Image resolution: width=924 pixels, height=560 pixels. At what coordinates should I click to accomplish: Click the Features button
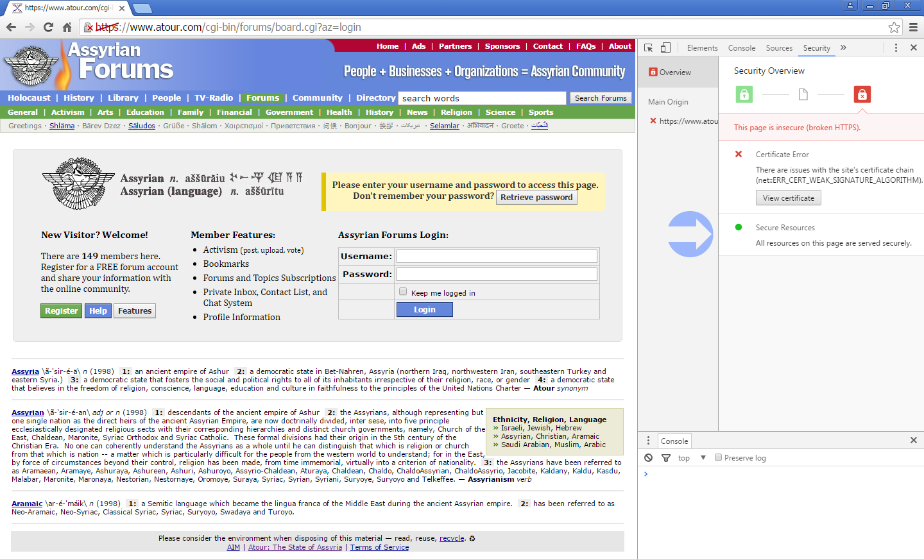pyautogui.click(x=135, y=310)
